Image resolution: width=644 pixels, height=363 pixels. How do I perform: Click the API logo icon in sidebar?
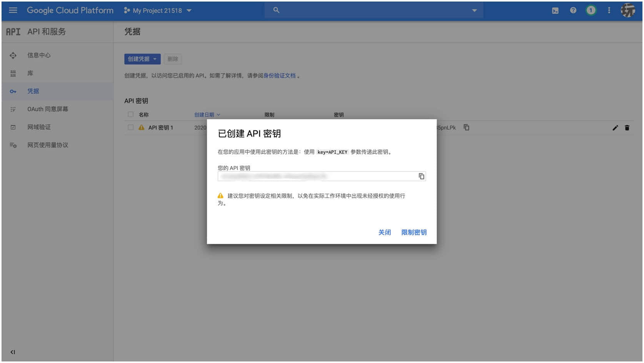click(x=13, y=32)
